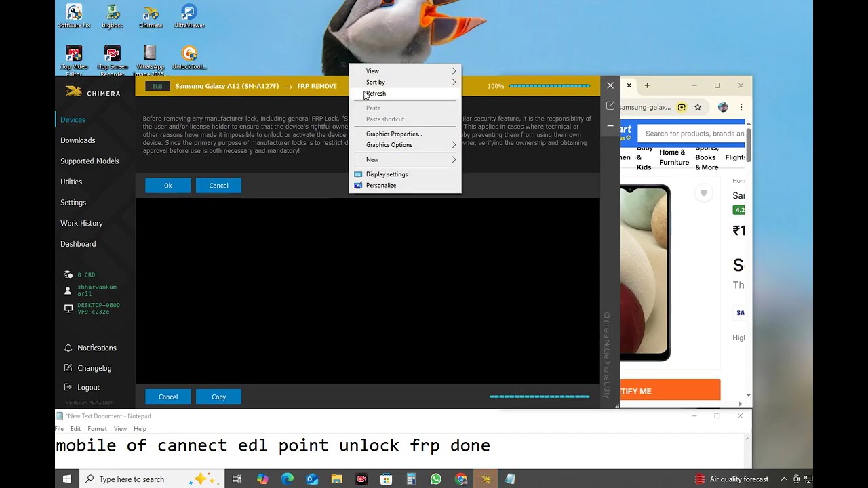Open Supported Models in Chimera

[x=90, y=161]
